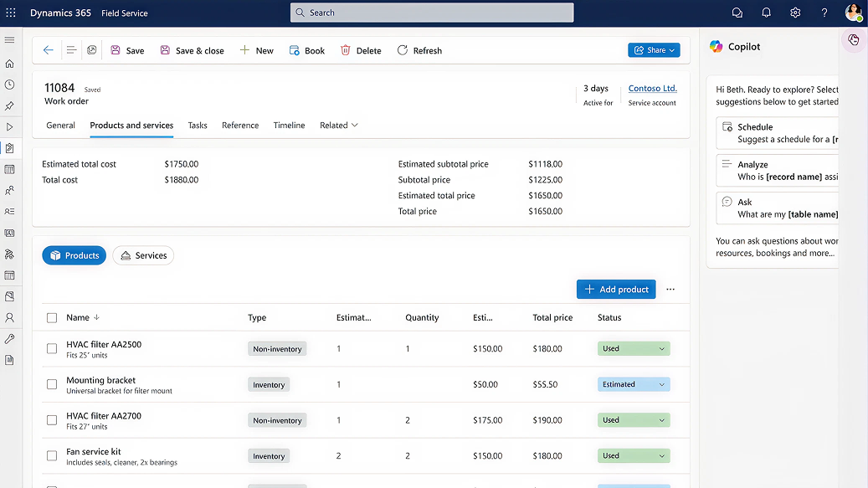This screenshot has height=488, width=868.
Task: Open the app launcher waffle icon
Action: (10, 13)
